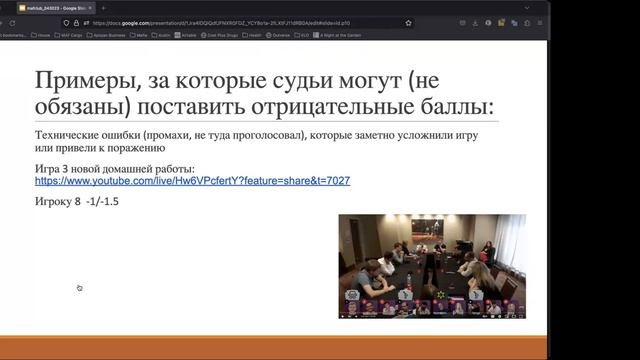
Task: Open the tracking protection shield icon
Action: pos(66,23)
